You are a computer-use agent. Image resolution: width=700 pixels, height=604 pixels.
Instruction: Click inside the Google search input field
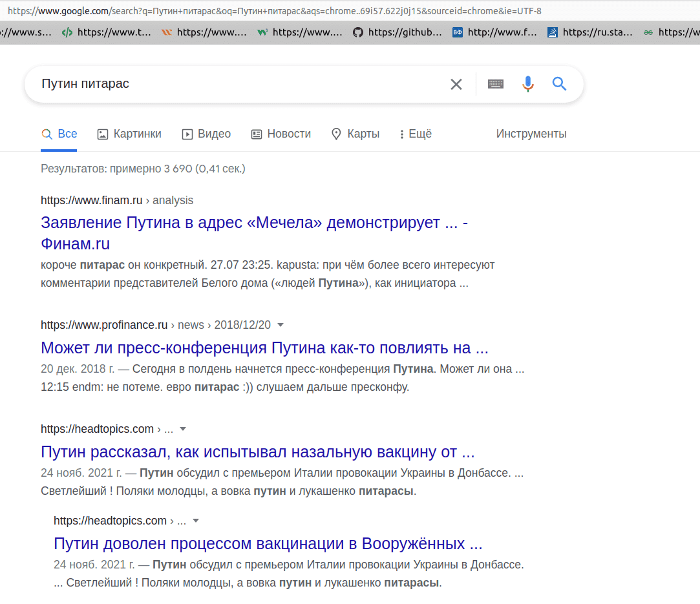click(x=239, y=84)
